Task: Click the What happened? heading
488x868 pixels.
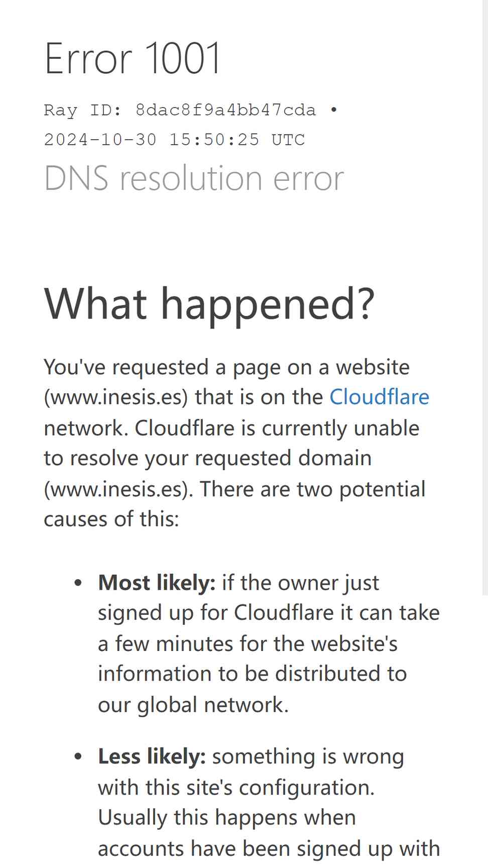Action: (209, 304)
